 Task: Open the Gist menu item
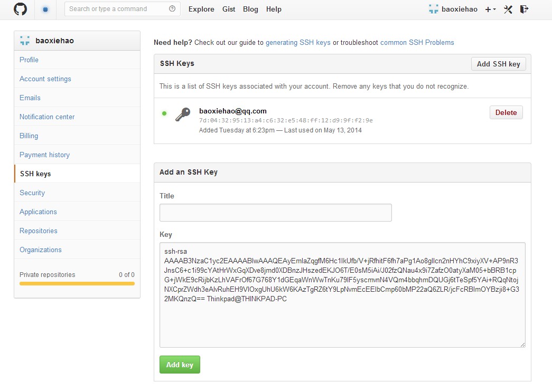point(229,9)
